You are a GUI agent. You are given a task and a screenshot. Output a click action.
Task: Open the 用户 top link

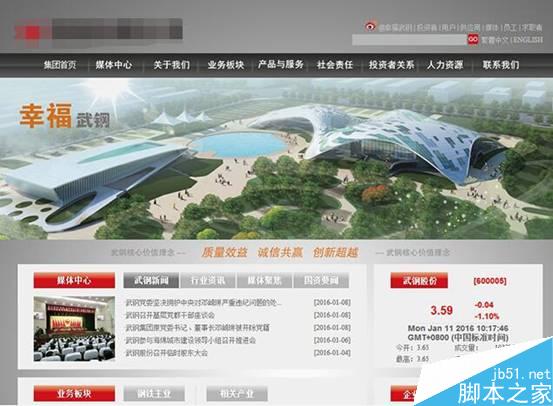449,28
